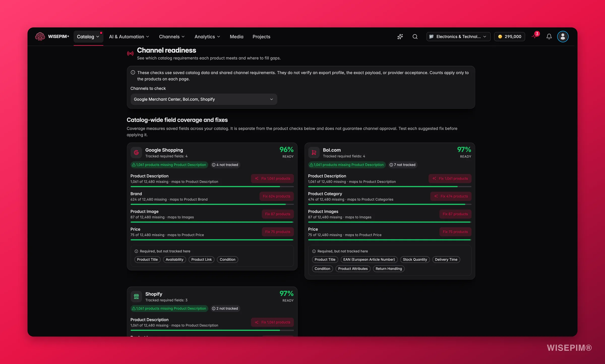Click Fix 474 products for Product Category
605x364 pixels.
point(451,196)
